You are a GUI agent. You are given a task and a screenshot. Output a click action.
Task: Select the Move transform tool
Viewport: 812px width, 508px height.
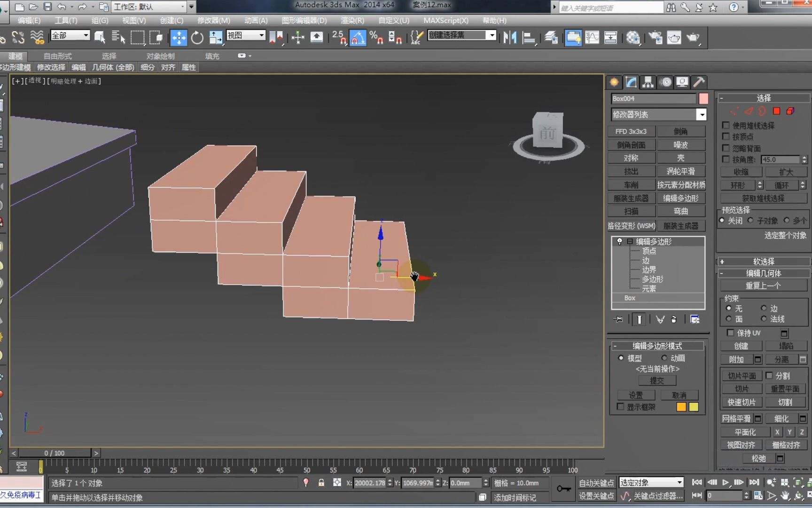click(x=179, y=38)
